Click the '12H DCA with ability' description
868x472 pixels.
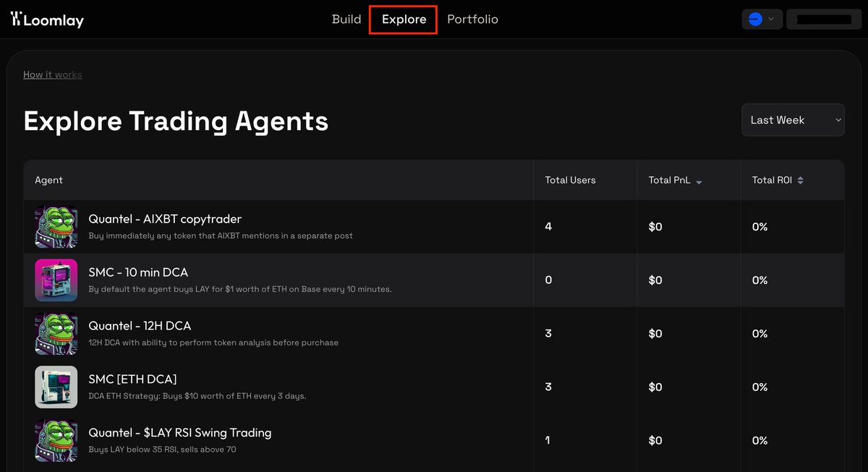click(213, 343)
